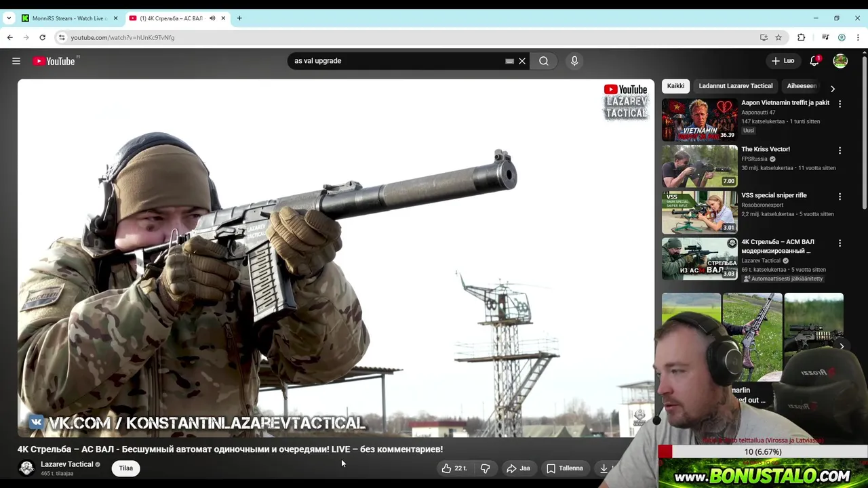Open АСМ ВАЛ модернизированный video thumbnail
The width and height of the screenshot is (868, 488).
(x=699, y=259)
